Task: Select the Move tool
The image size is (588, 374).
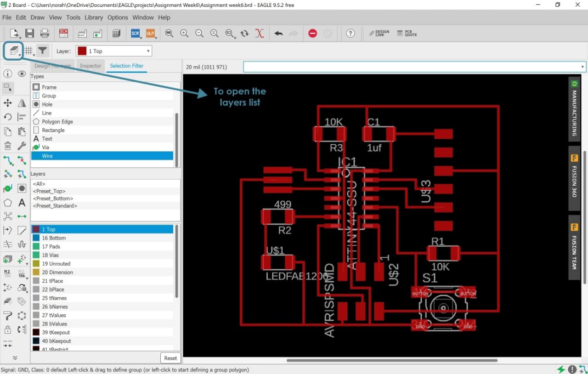Action: [8, 103]
